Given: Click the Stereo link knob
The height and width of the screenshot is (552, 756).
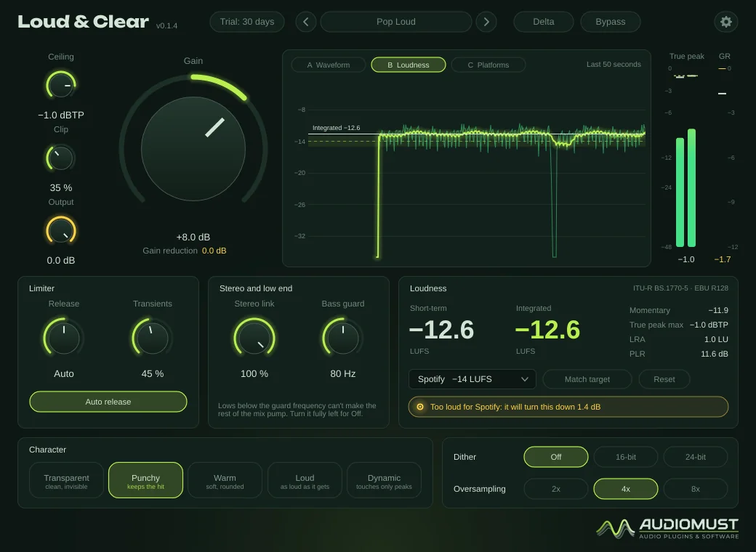Looking at the screenshot, I should point(254,338).
